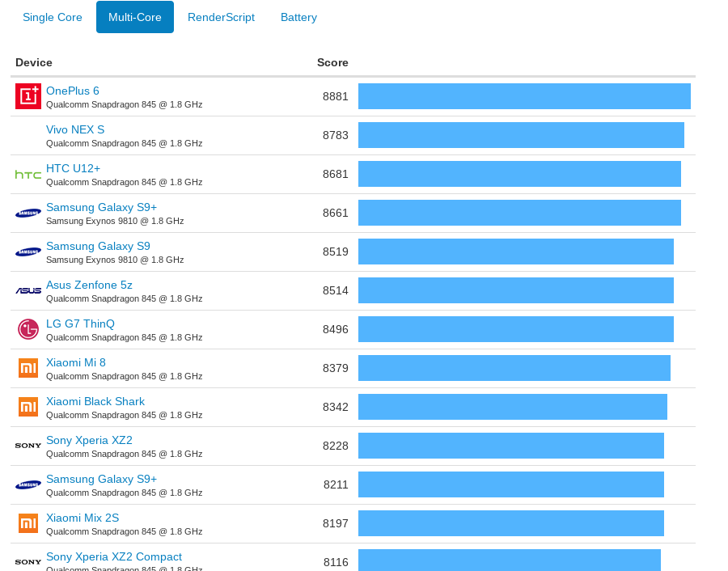Open the Battery tab
The width and height of the screenshot is (728, 571).
(299, 17)
